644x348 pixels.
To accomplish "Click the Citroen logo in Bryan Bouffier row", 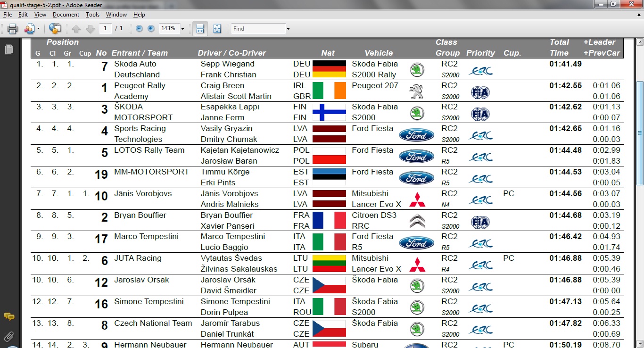I will 417,221.
